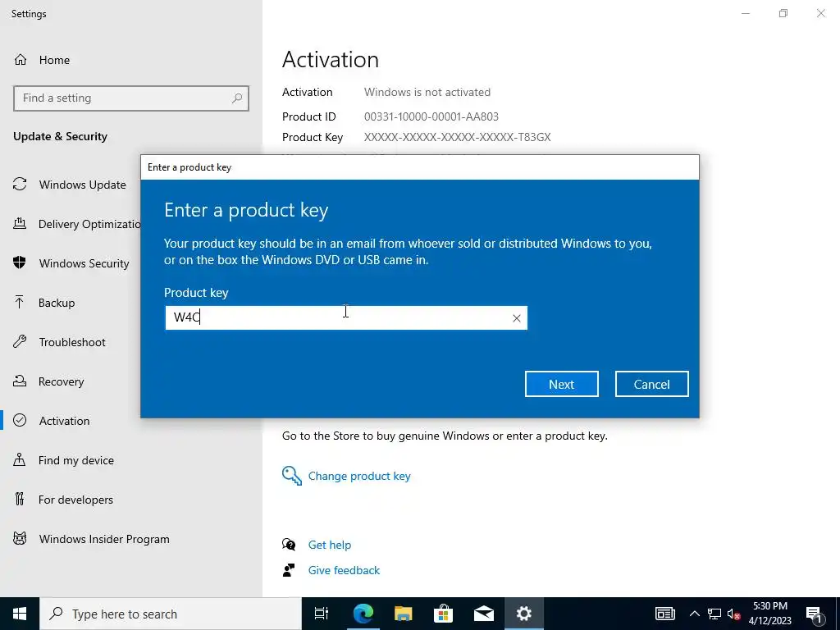
Task: Show hidden tray icons chevron
Action: pos(694,614)
